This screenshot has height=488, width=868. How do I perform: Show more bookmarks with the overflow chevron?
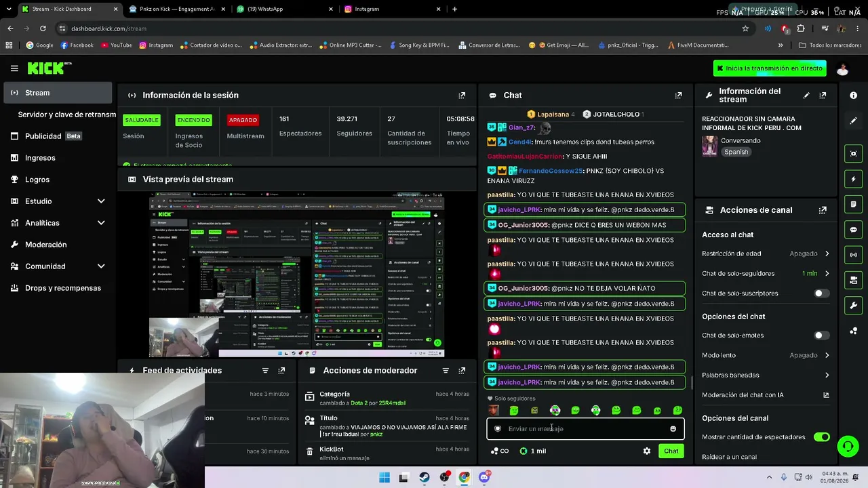click(x=781, y=45)
